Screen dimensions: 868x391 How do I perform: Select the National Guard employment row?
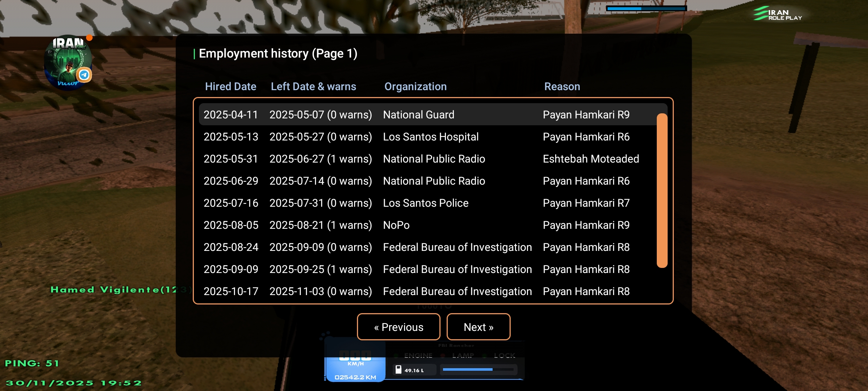pos(418,115)
